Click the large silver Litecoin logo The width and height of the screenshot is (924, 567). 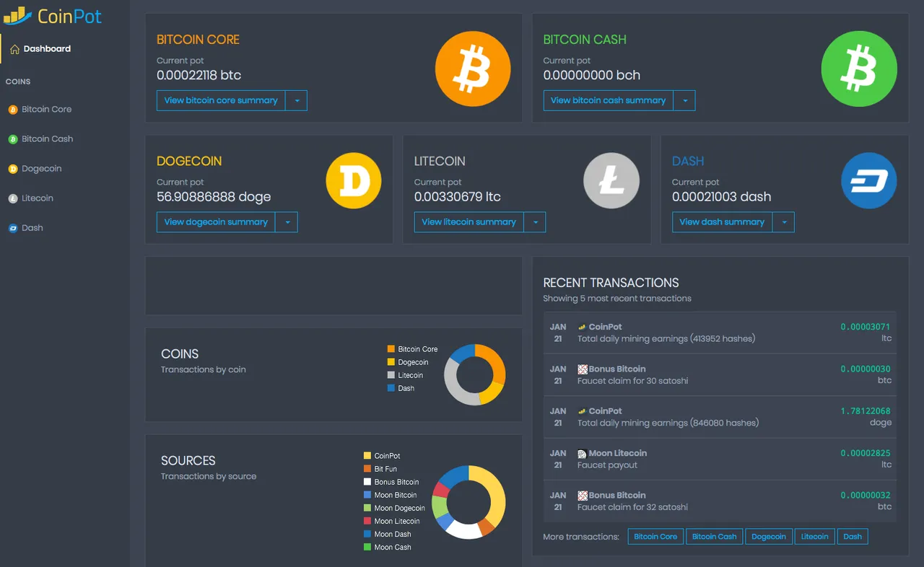click(x=611, y=181)
